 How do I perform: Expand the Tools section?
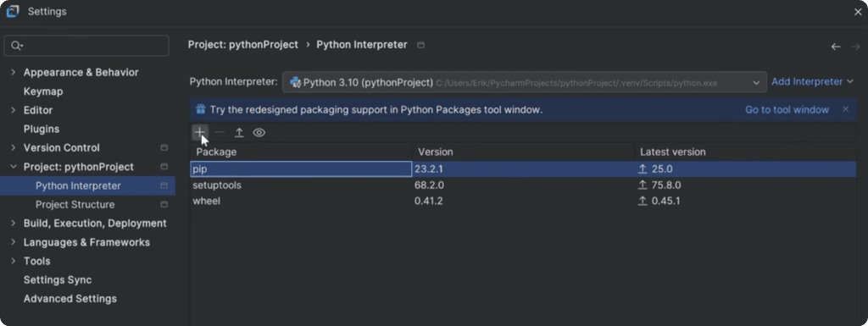pyautogui.click(x=14, y=262)
